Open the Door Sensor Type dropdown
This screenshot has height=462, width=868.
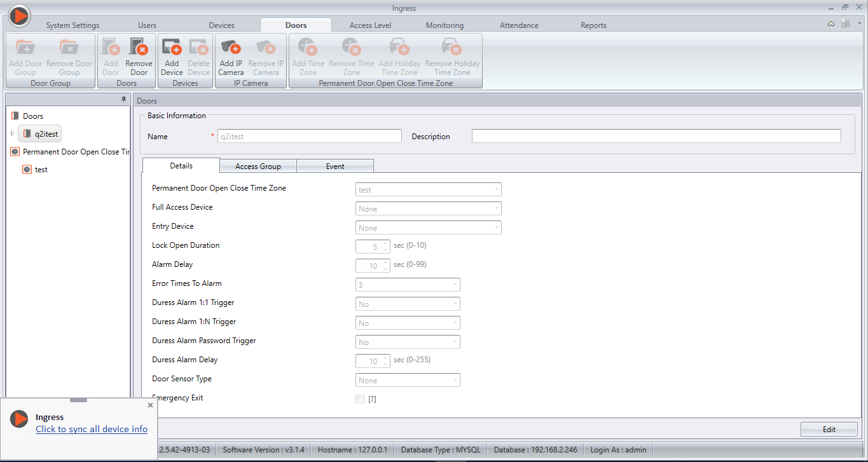408,380
